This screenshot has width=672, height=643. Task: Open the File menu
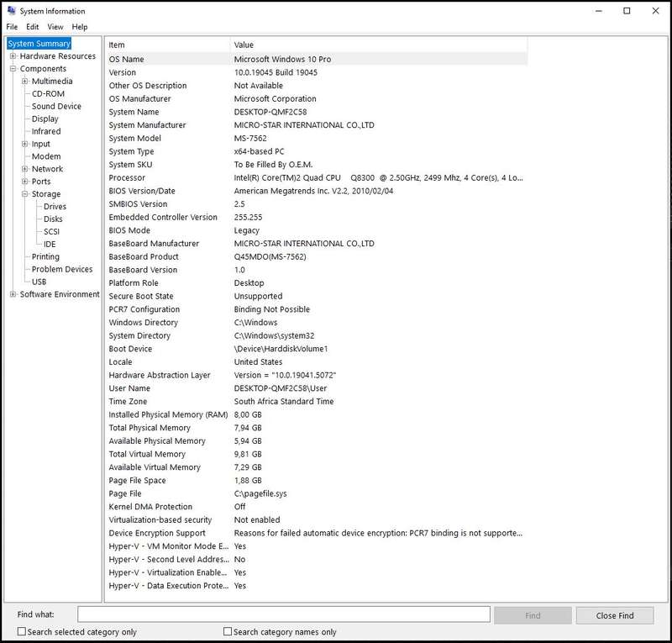coord(12,27)
